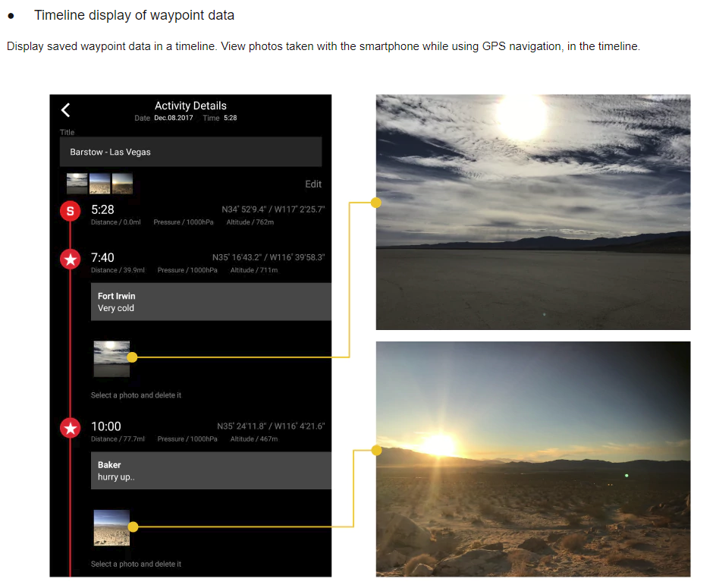Open middle thumbnail in top photo strip
The width and height of the screenshot is (716, 588).
[100, 184]
